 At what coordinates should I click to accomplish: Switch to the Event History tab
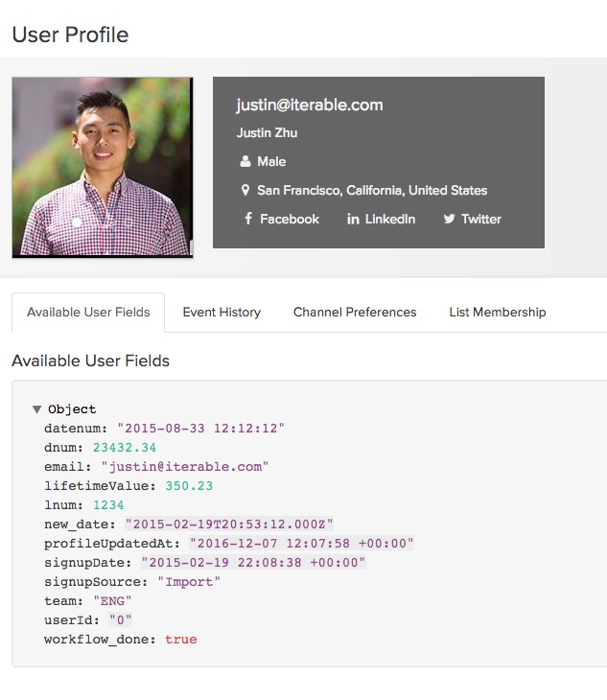(222, 312)
